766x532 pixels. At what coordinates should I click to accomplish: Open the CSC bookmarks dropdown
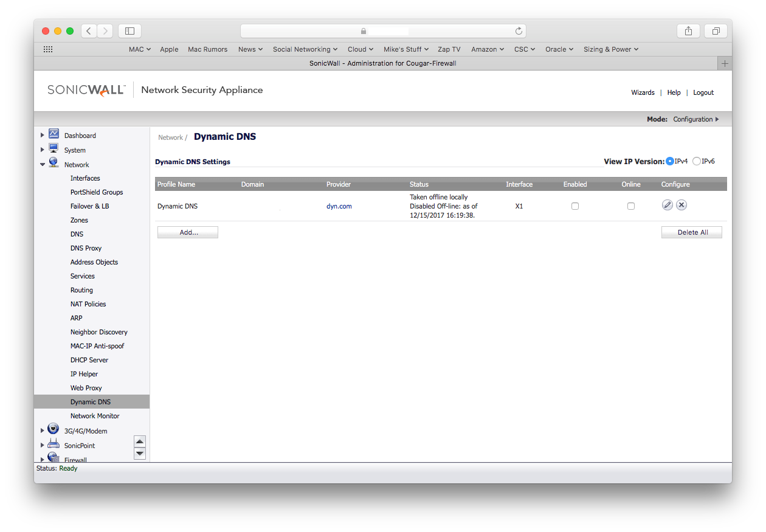(525, 49)
